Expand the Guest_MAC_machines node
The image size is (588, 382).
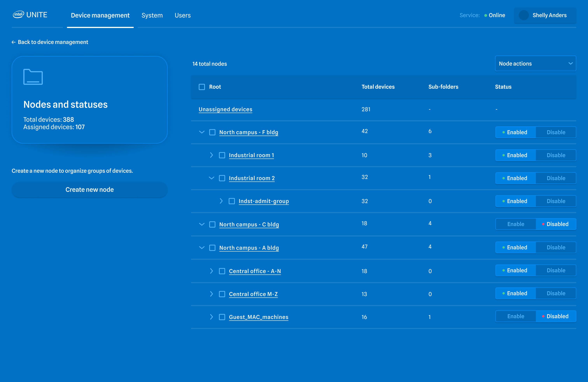tap(212, 317)
